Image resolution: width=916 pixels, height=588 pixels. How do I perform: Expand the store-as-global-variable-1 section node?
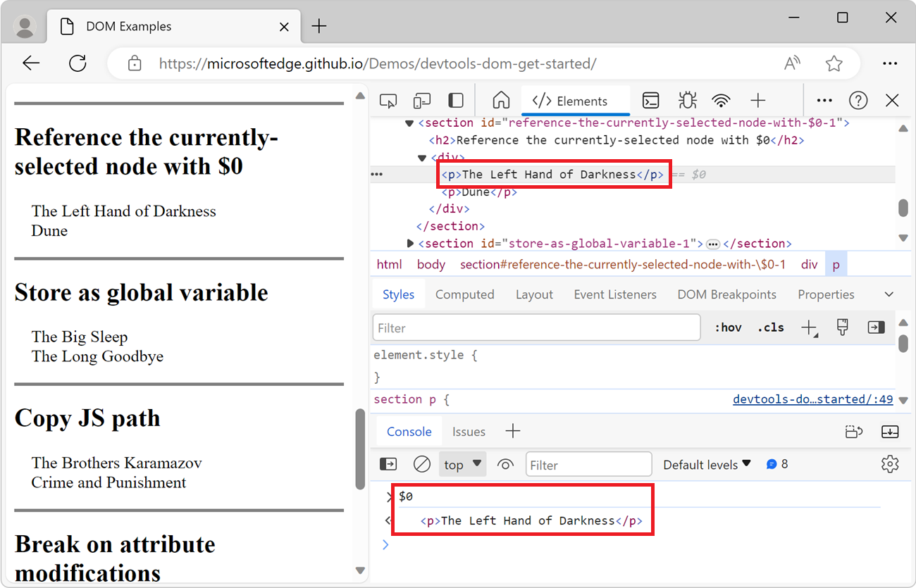[410, 244]
